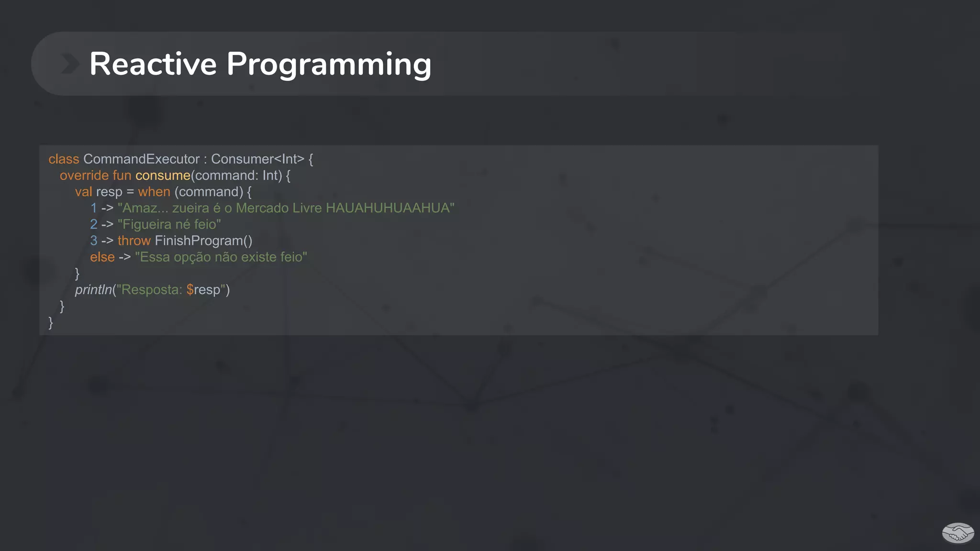Click the chevron arrow beside the title

(x=70, y=64)
